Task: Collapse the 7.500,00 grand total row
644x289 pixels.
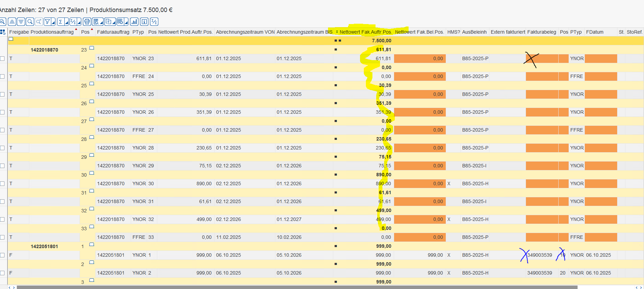Action: [11, 39]
